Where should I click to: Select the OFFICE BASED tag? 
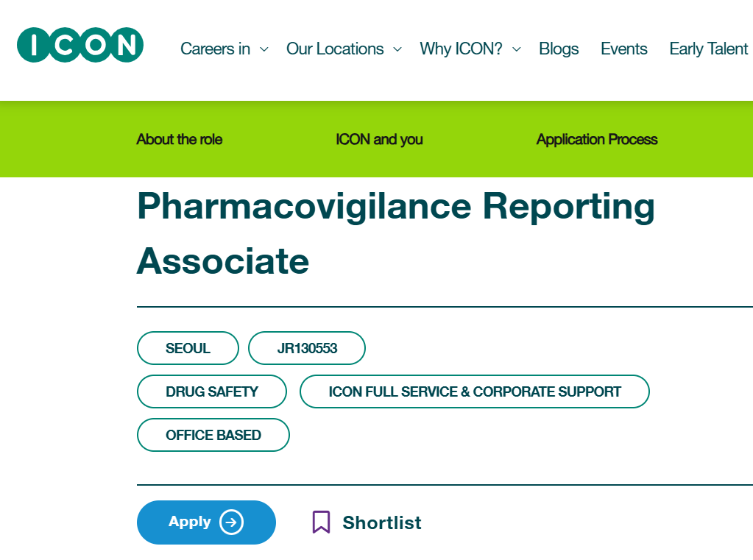(213, 435)
